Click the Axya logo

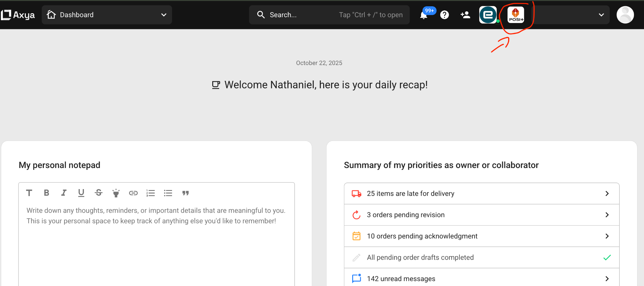click(x=18, y=15)
